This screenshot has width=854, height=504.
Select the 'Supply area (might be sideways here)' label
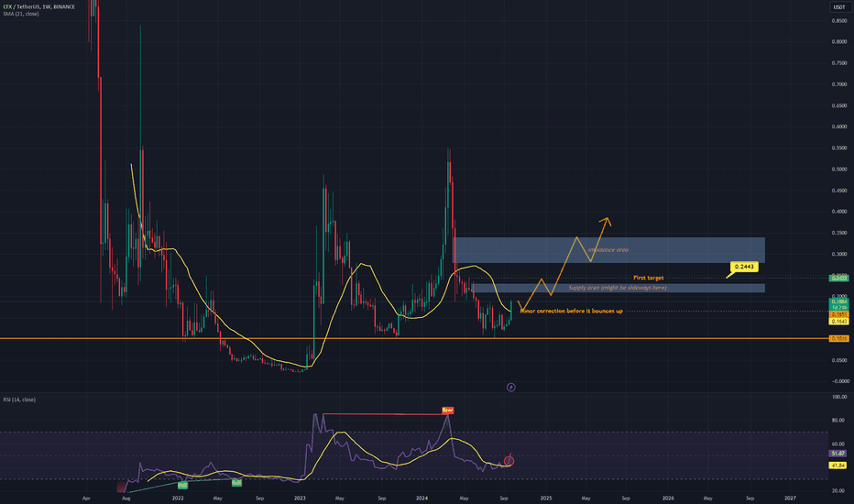point(617,288)
